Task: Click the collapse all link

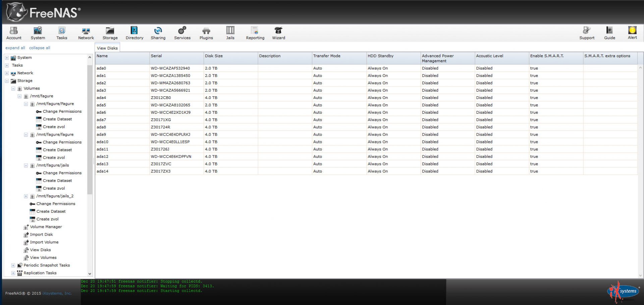Action: 40,48
